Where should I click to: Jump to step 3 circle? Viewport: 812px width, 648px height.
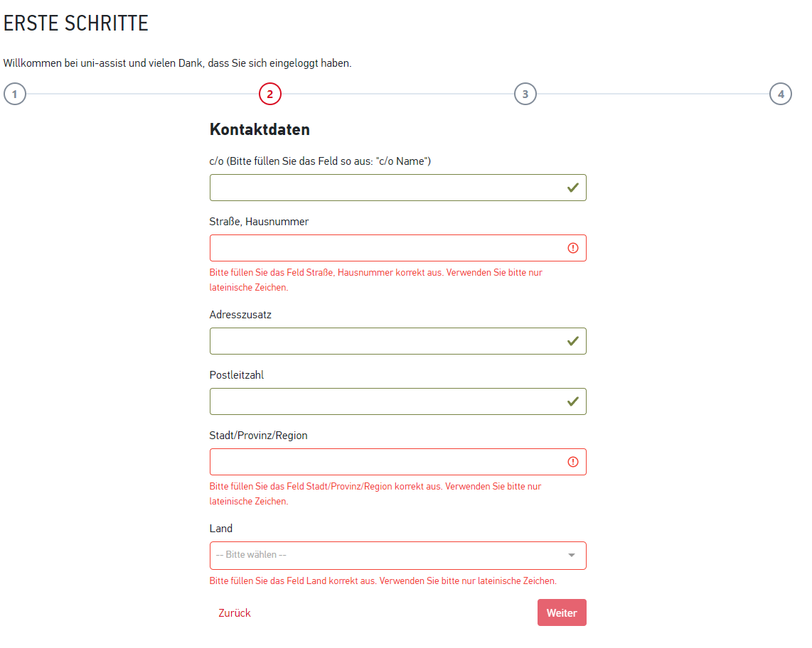click(x=525, y=94)
